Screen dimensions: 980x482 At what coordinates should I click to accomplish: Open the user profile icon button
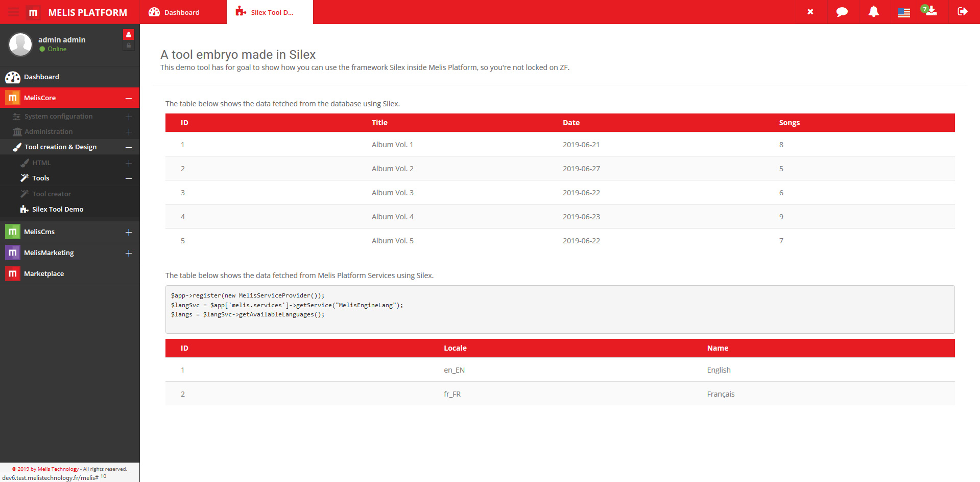(x=129, y=35)
